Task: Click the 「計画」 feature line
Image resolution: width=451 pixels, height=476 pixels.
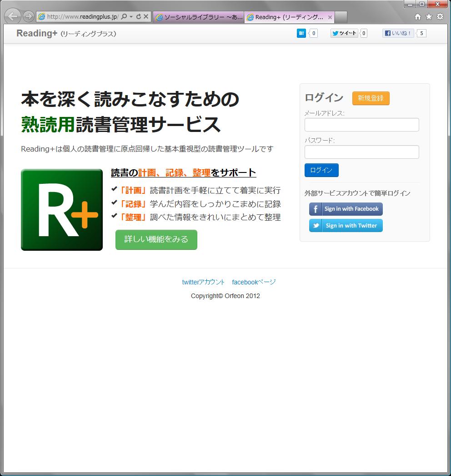Action: [196, 190]
